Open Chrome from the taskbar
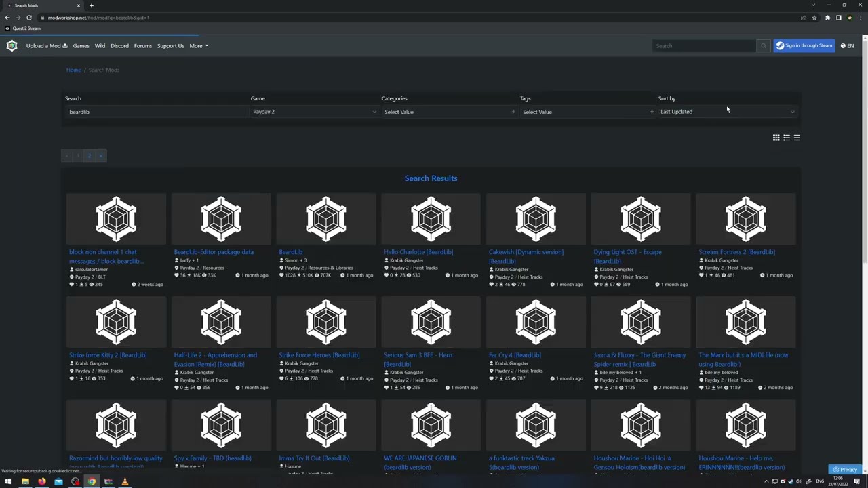Viewport: 868px width, 488px height. coord(92,481)
